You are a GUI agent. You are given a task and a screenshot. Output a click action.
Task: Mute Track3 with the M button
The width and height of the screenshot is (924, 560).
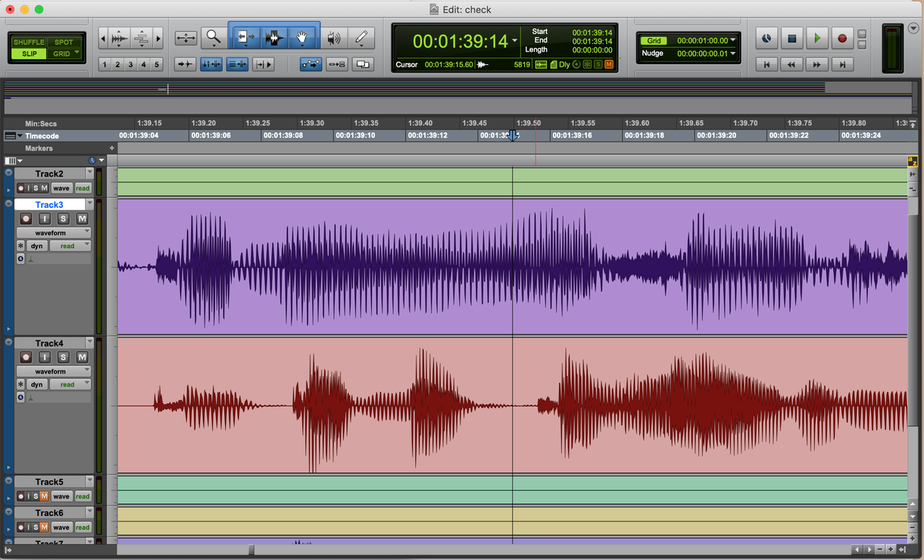[82, 219]
